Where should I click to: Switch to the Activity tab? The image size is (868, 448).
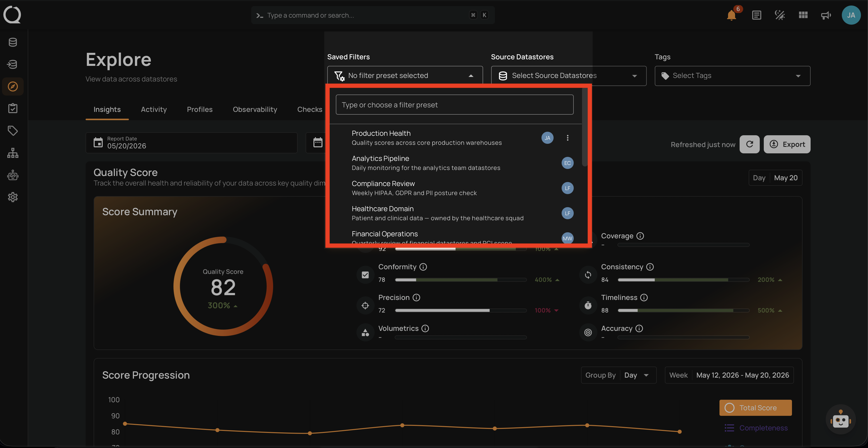coord(154,109)
